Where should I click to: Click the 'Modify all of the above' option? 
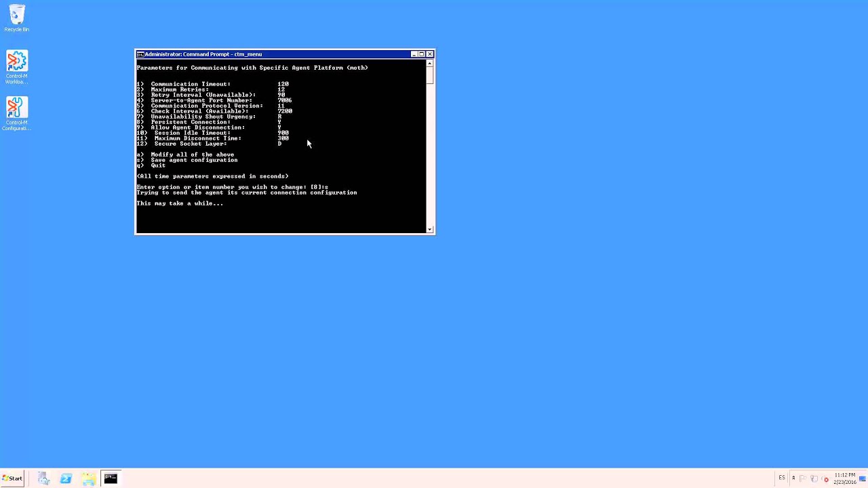pyautogui.click(x=185, y=155)
